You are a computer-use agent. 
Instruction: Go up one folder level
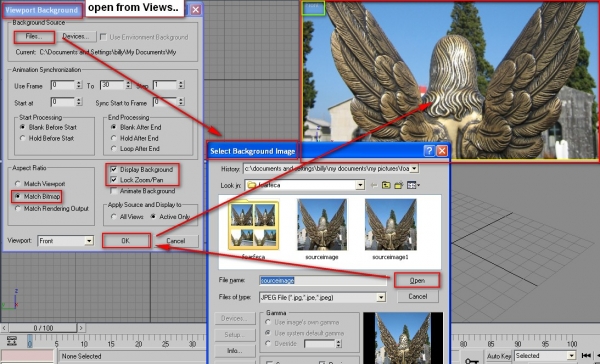click(x=386, y=185)
